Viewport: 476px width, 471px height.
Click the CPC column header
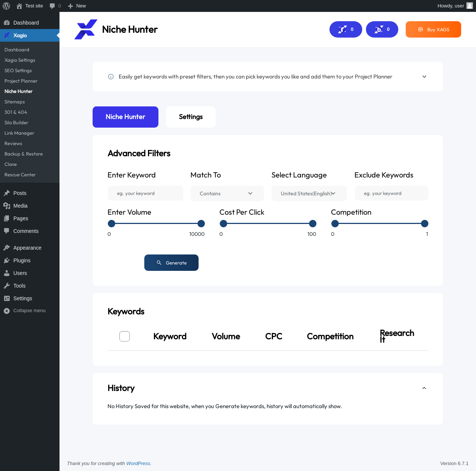(x=274, y=336)
